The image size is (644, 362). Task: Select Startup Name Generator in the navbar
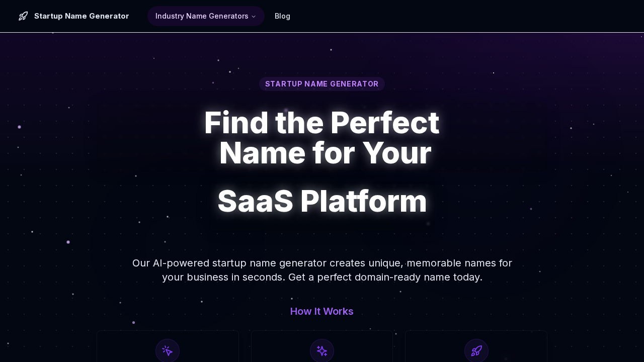coord(81,16)
